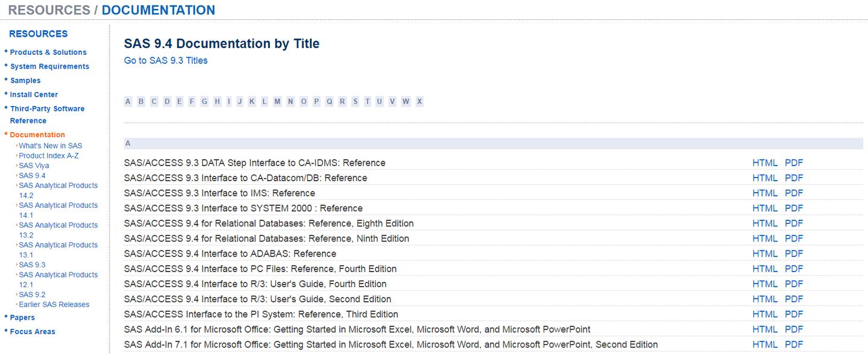Open Install Center in the sidebar

(34, 95)
